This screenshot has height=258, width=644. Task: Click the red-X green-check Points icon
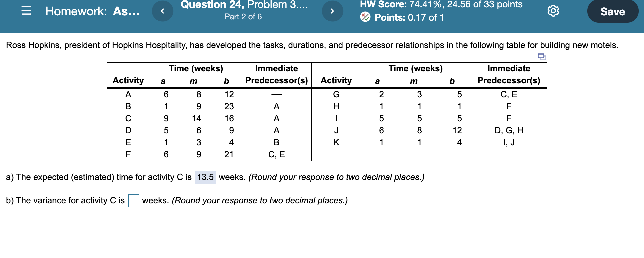pyautogui.click(x=366, y=17)
